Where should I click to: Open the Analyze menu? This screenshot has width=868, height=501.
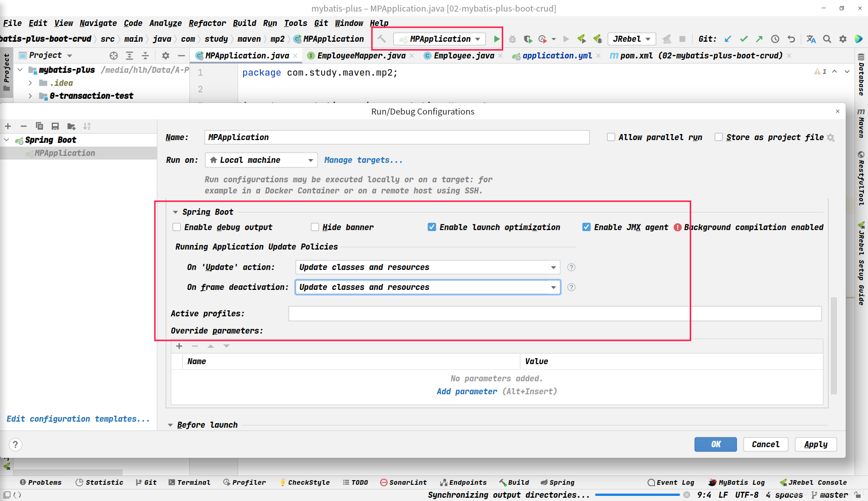(x=165, y=23)
